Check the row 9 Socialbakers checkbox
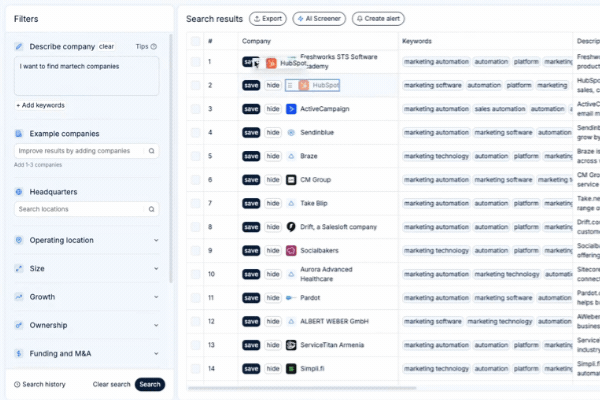Image resolution: width=600 pixels, height=400 pixels. [x=196, y=251]
